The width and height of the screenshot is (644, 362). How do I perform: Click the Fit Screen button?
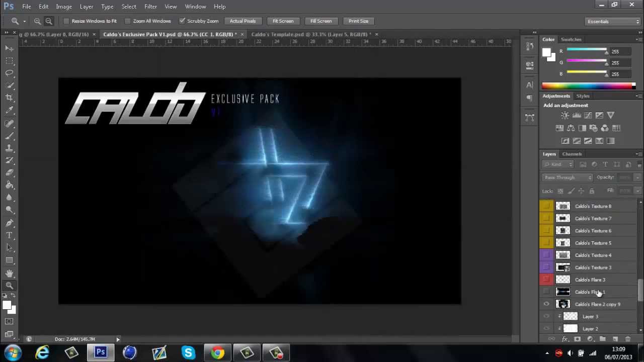coord(283,21)
